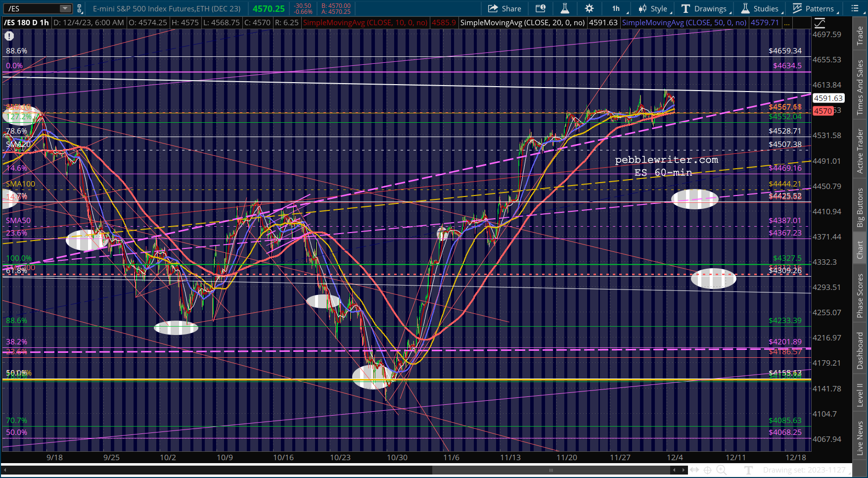Click the symbol link clip icon

tap(80, 8)
